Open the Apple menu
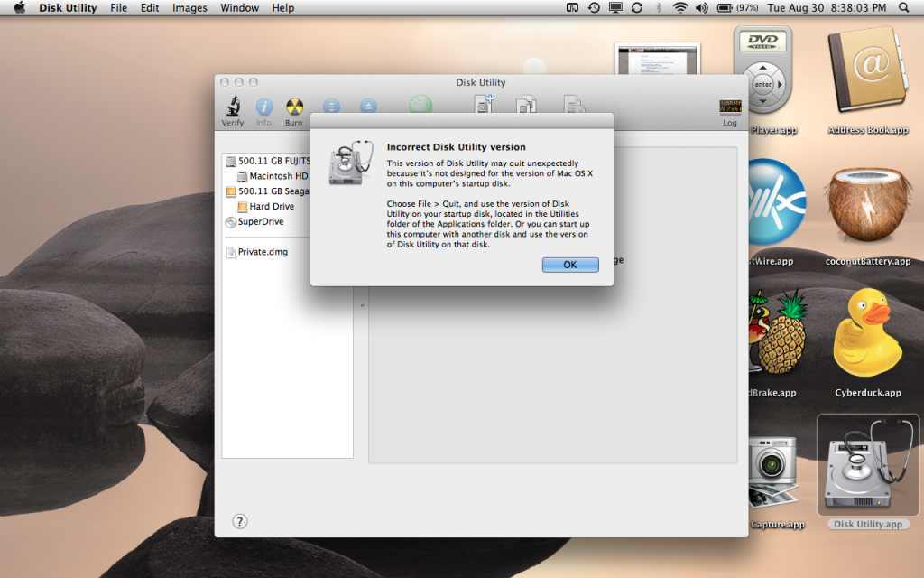 (20, 7)
